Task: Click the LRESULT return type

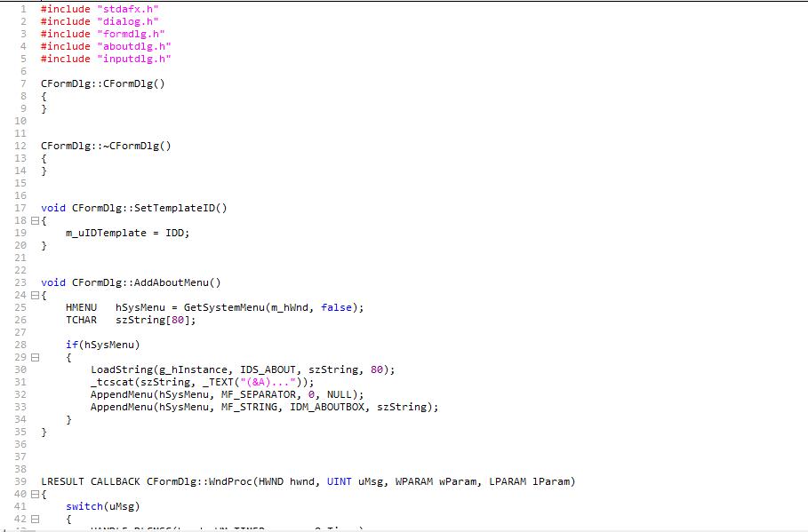Action: coord(63,481)
